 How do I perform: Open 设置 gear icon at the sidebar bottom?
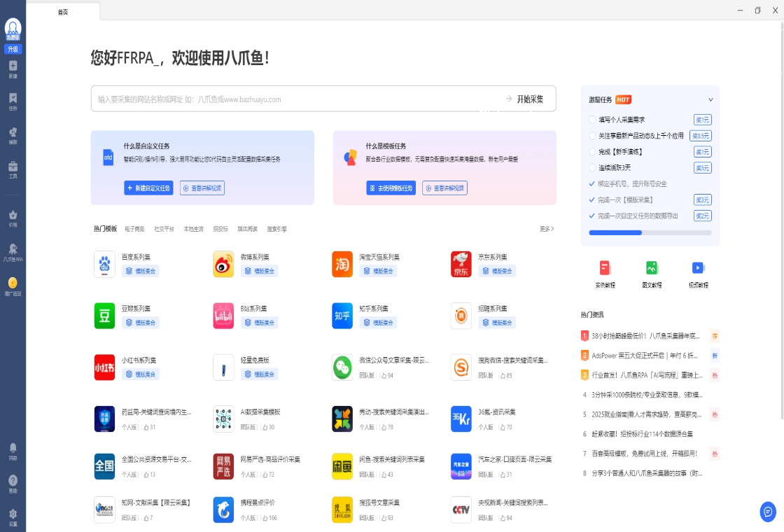coord(13,514)
